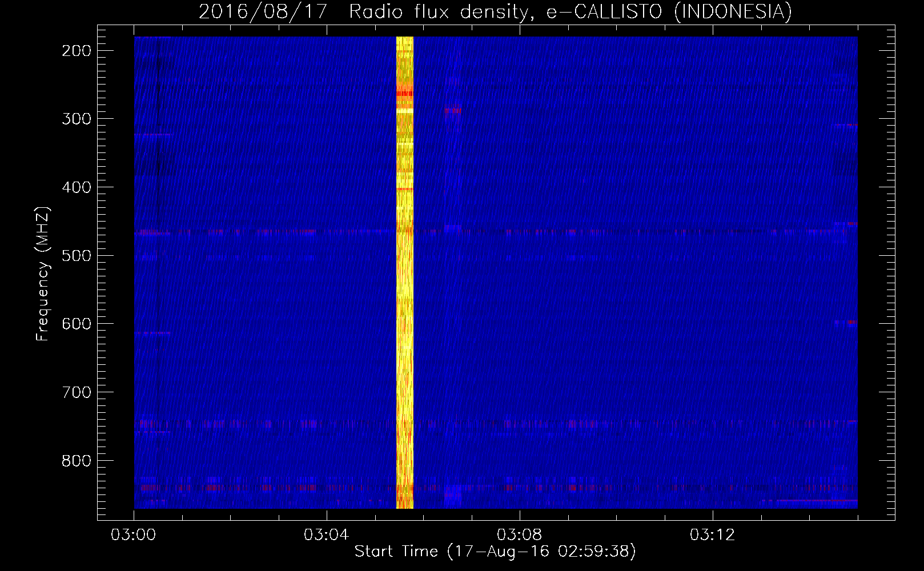This screenshot has width=924, height=571.
Task: Click the 500 frequency tick label
Action: pos(76,255)
